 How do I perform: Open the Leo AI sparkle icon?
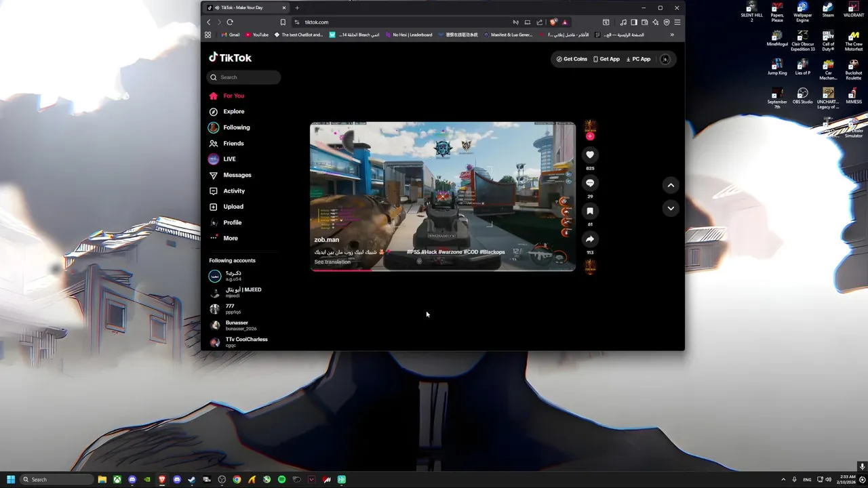click(656, 22)
